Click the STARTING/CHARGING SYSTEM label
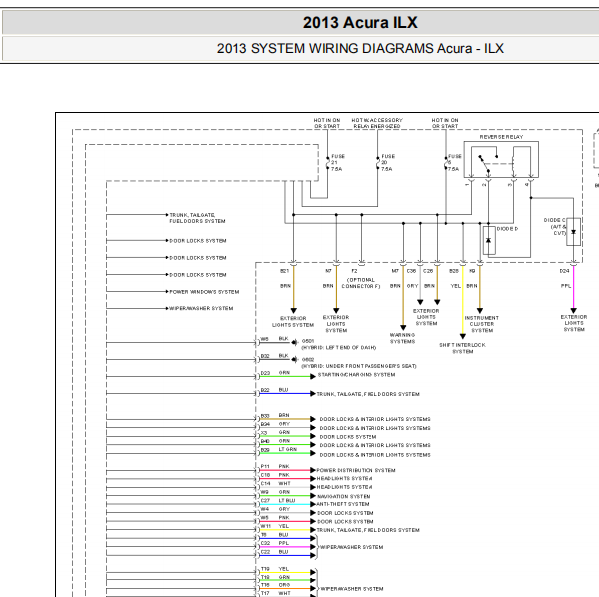Screen dimensions: 599x597 click(x=356, y=375)
